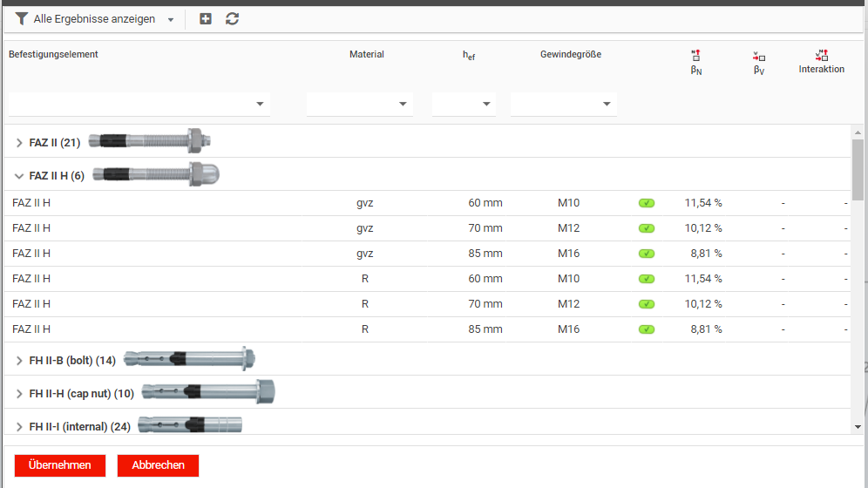Click the funnel filter icon

pos(21,19)
